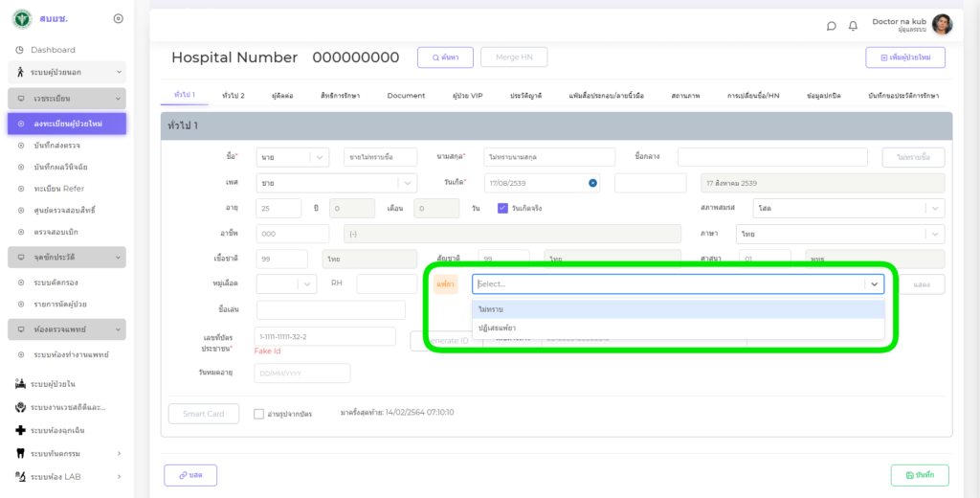Image resolution: width=980 pixels, height=498 pixels.
Task: Switch to the ทั่วไป 2 tab
Action: [233, 96]
